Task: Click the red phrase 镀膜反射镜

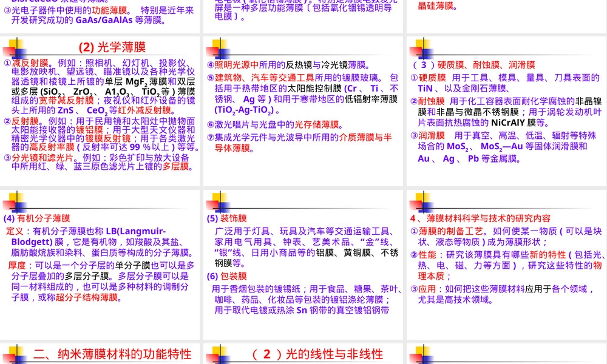Action: tap(108, 138)
